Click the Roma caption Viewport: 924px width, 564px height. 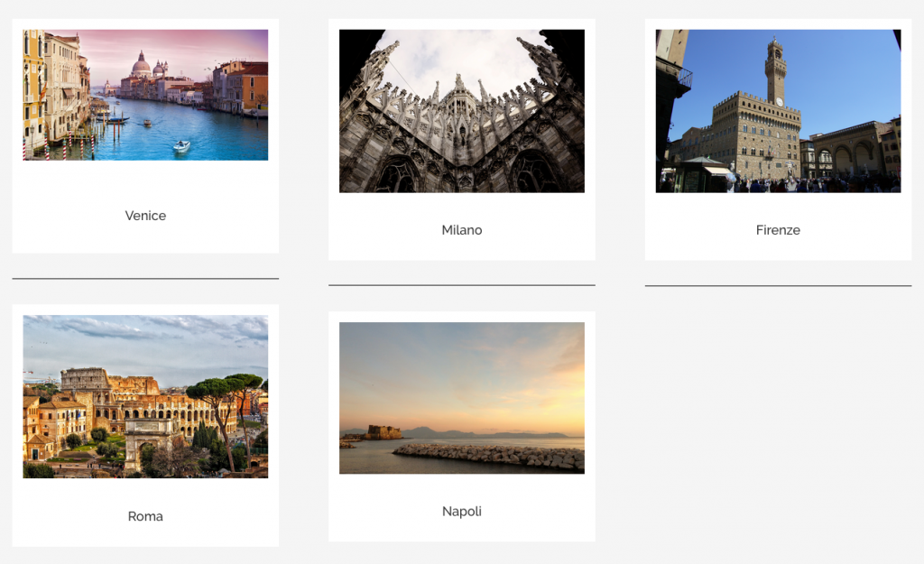(145, 516)
